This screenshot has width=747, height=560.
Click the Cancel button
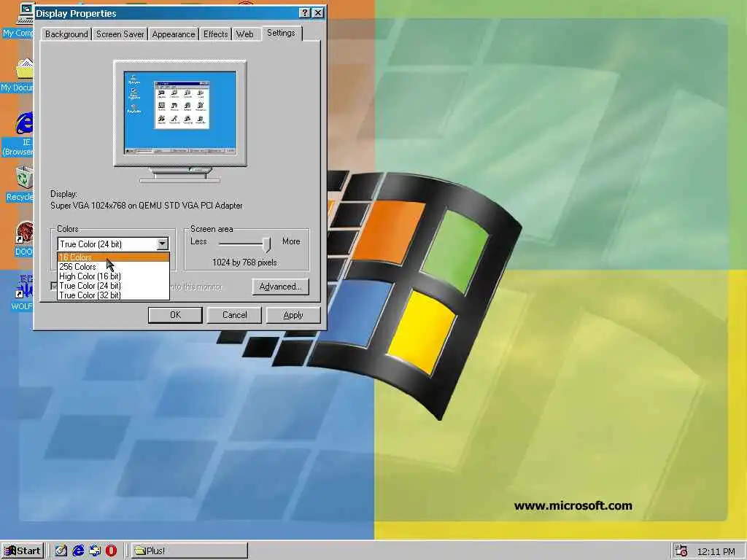click(234, 315)
